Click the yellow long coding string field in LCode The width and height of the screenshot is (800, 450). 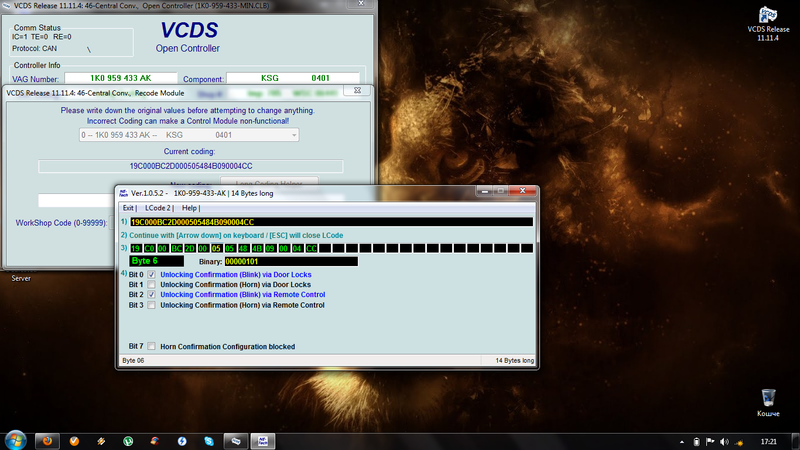(x=331, y=222)
